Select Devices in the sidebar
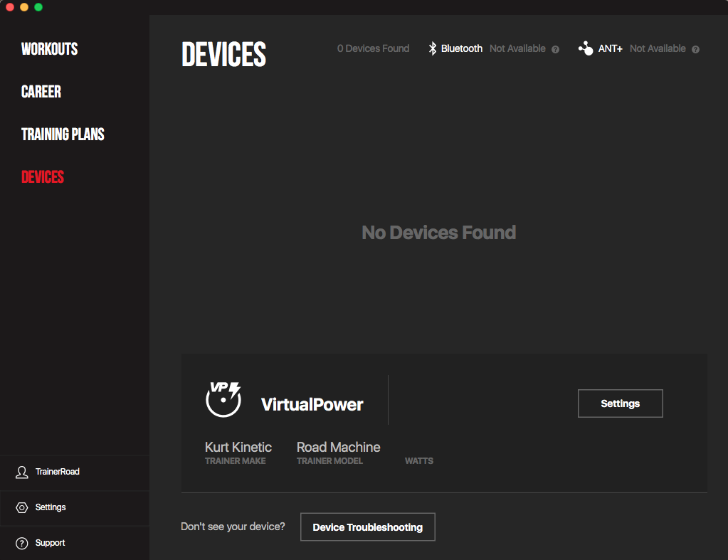 click(x=43, y=177)
